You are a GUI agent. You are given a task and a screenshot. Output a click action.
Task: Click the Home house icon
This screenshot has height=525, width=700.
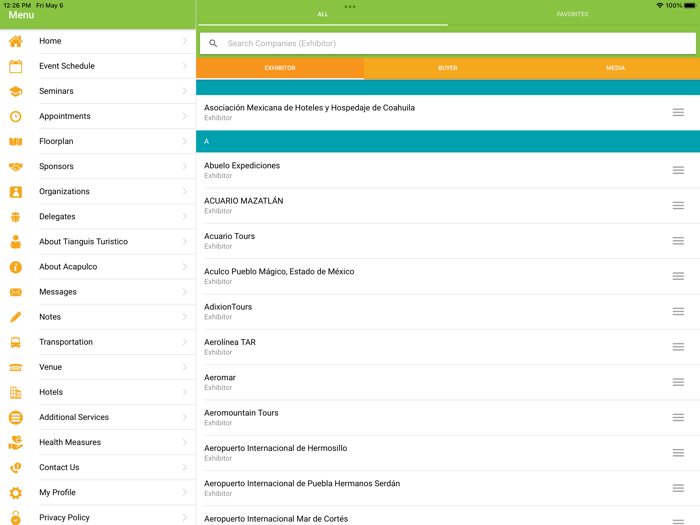[x=15, y=41]
